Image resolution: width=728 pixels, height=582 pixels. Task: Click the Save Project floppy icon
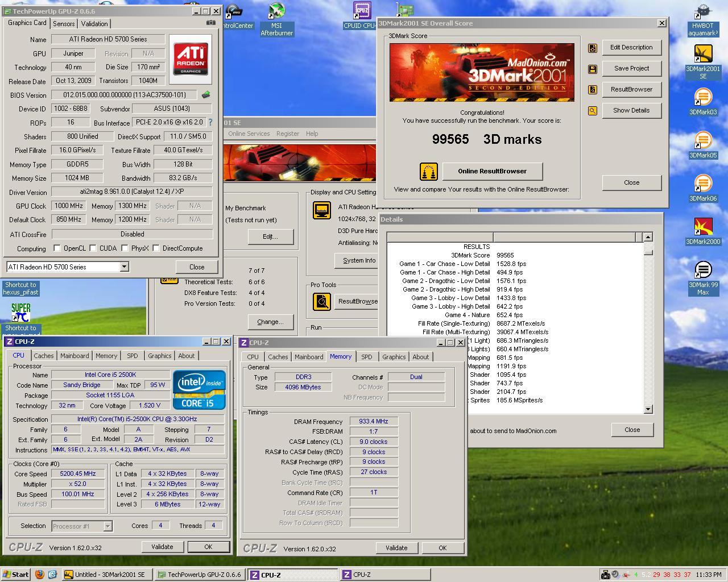pos(593,69)
